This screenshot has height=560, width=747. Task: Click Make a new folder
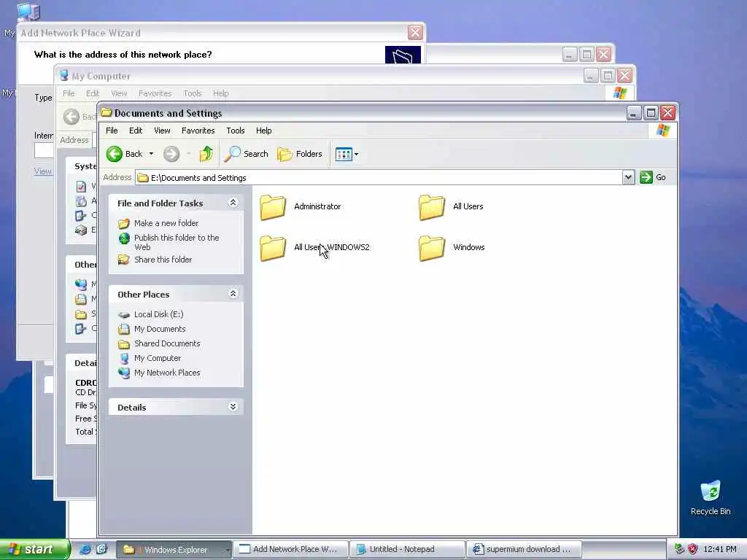[166, 223]
